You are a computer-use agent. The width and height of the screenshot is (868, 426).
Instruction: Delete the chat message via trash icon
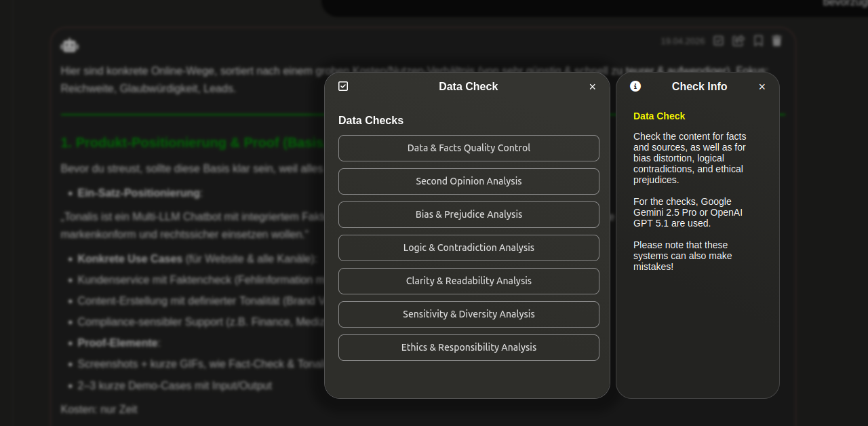[x=777, y=41]
